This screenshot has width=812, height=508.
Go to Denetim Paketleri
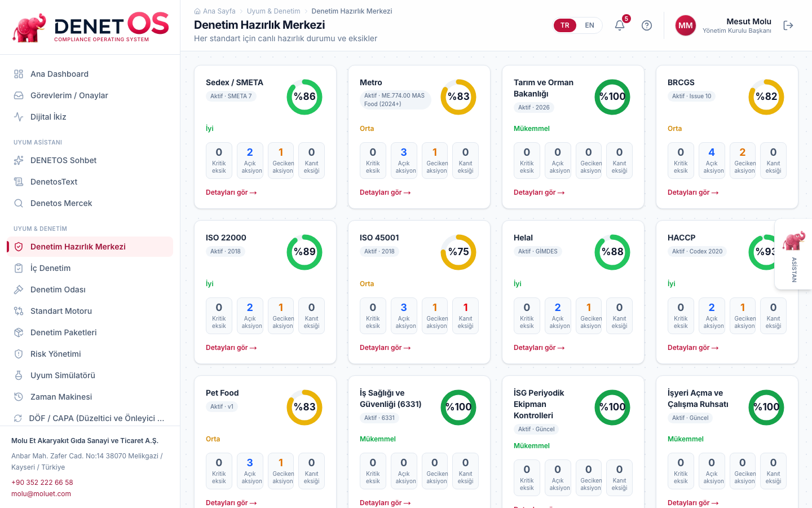click(90, 332)
